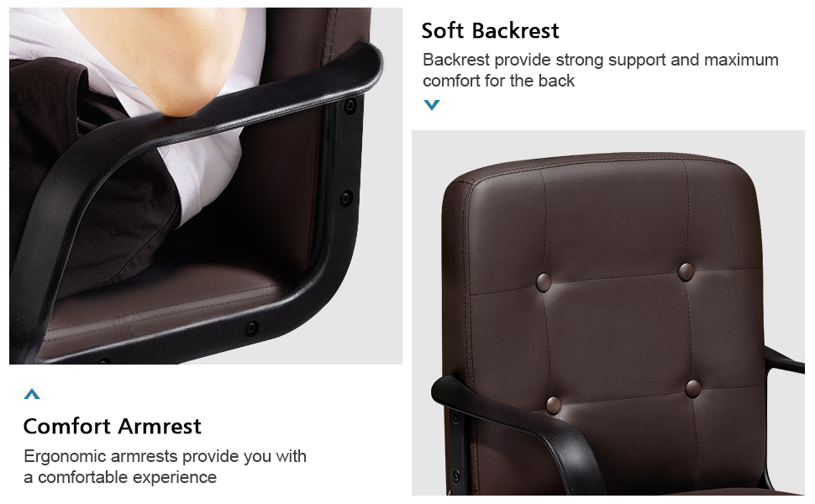Click the ergonomic armrests description text
The height and width of the screenshot is (504, 815).
pyautogui.click(x=166, y=466)
